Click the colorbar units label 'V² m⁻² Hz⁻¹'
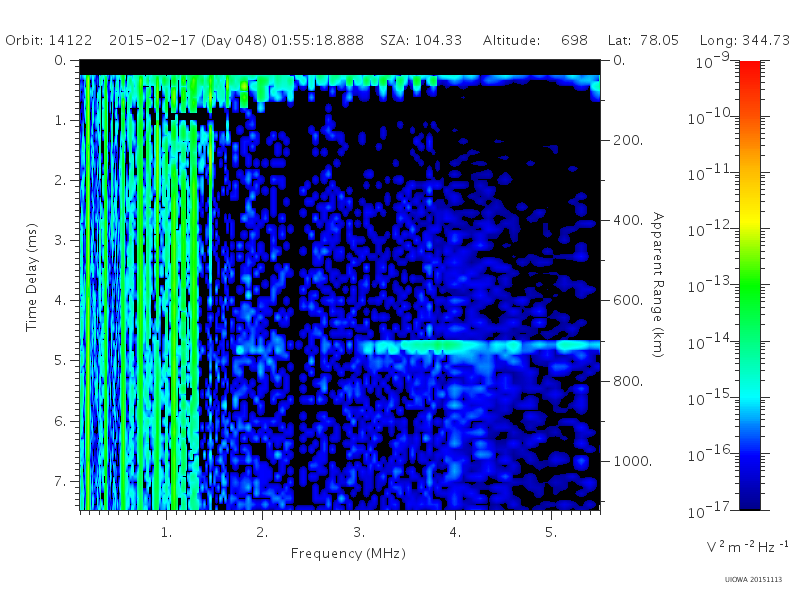Viewport: 800px width, 600px height. click(x=747, y=546)
